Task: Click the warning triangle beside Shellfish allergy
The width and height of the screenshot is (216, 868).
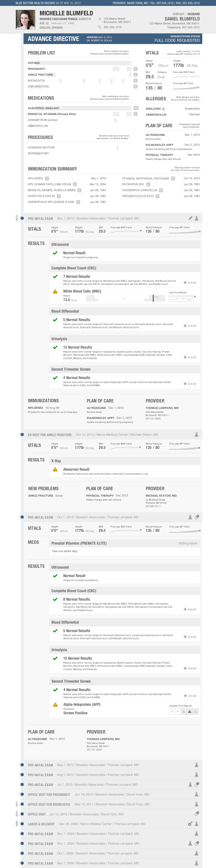Action: point(164,109)
